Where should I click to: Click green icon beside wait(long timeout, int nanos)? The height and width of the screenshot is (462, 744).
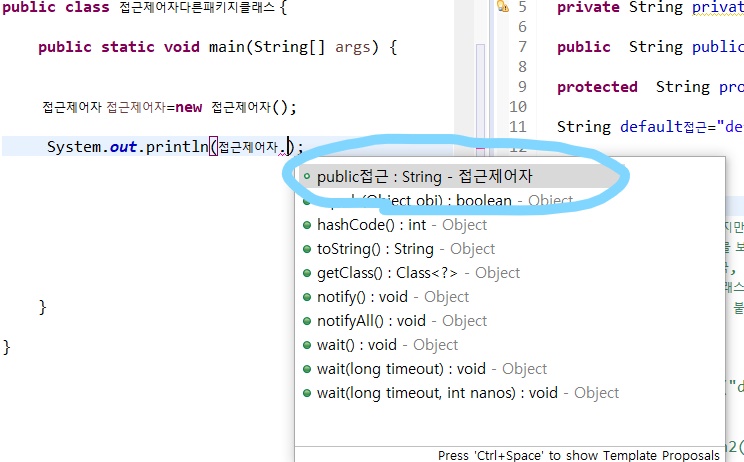point(307,393)
